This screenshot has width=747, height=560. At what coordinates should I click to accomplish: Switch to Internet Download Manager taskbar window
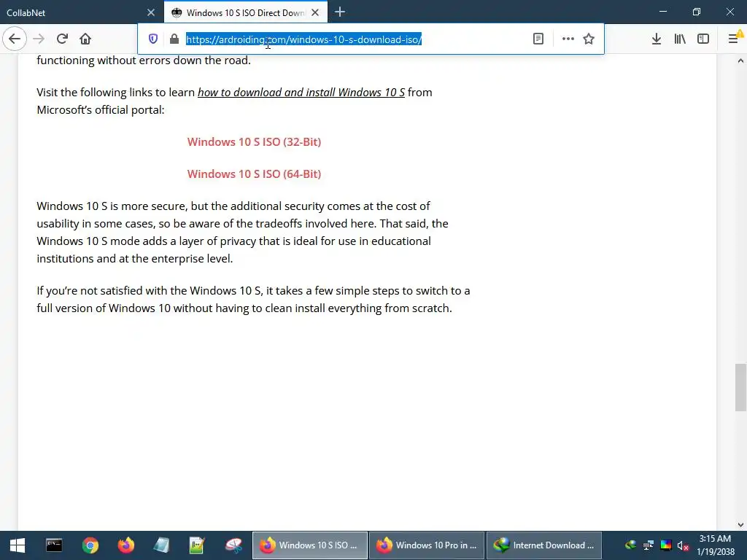[544, 545]
